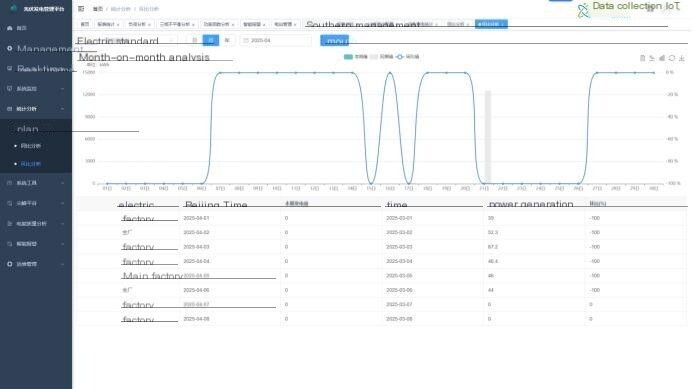Expand the 智能预警 sidebar menu arrow

[62, 244]
